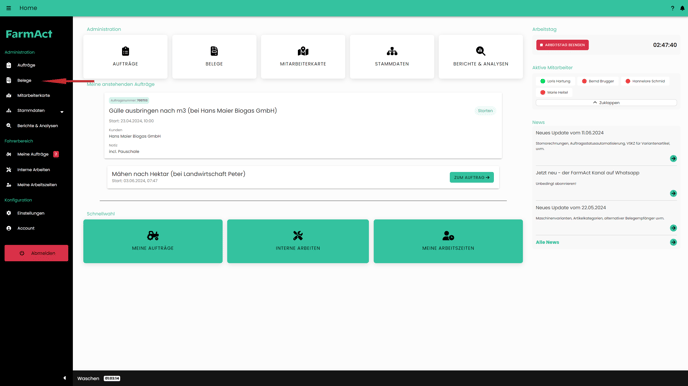Open the MEINE ARBEITSZEITEN quick-select tile
Screen dimensions: 688x386
coord(448,241)
